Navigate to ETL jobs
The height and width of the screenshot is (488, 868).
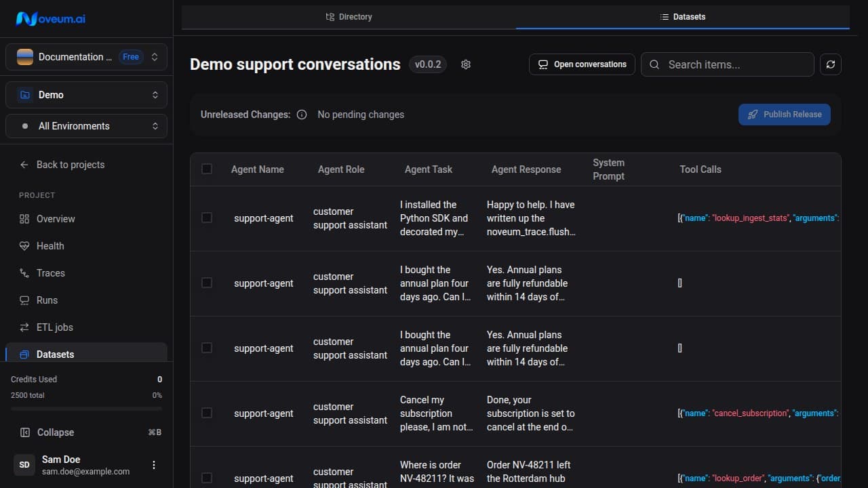point(86,327)
